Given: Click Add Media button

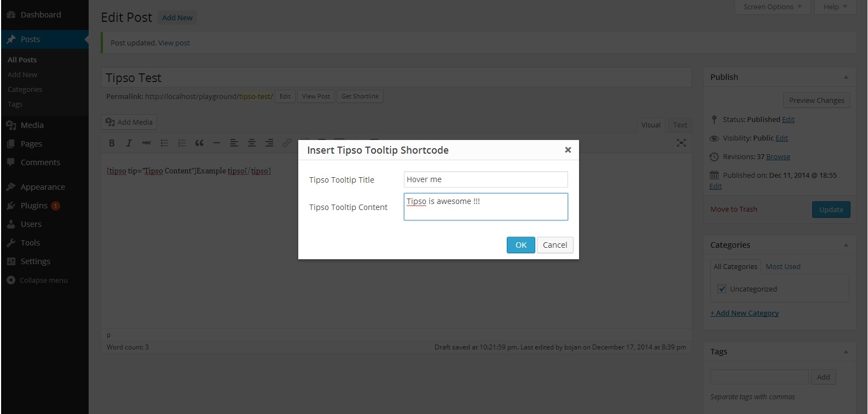Looking at the screenshot, I should (129, 122).
